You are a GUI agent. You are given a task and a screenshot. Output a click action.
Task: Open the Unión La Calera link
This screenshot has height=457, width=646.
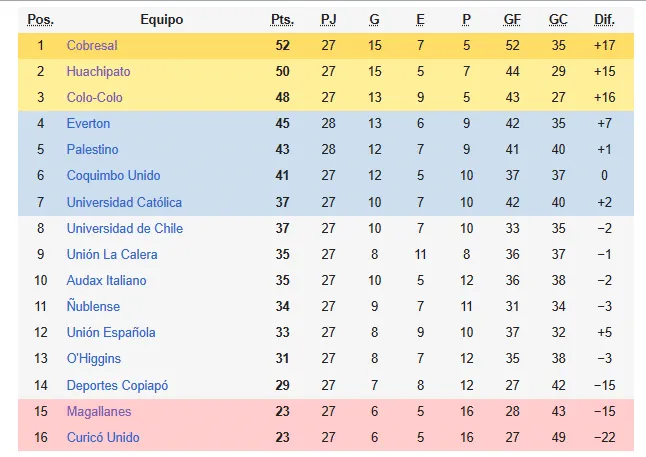[112, 254]
